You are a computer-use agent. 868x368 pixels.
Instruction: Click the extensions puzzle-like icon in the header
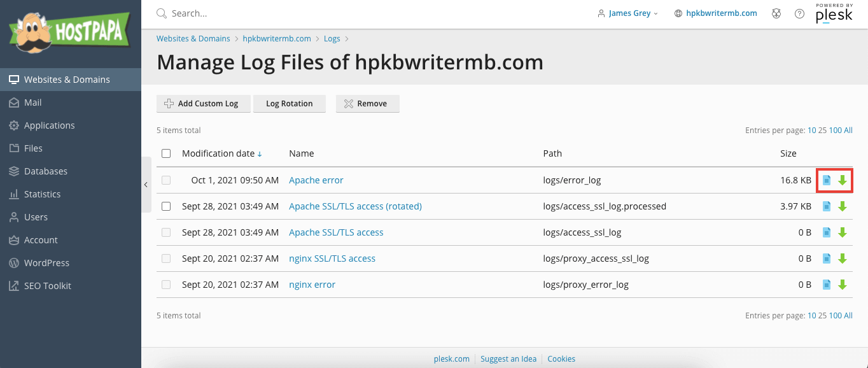(776, 13)
